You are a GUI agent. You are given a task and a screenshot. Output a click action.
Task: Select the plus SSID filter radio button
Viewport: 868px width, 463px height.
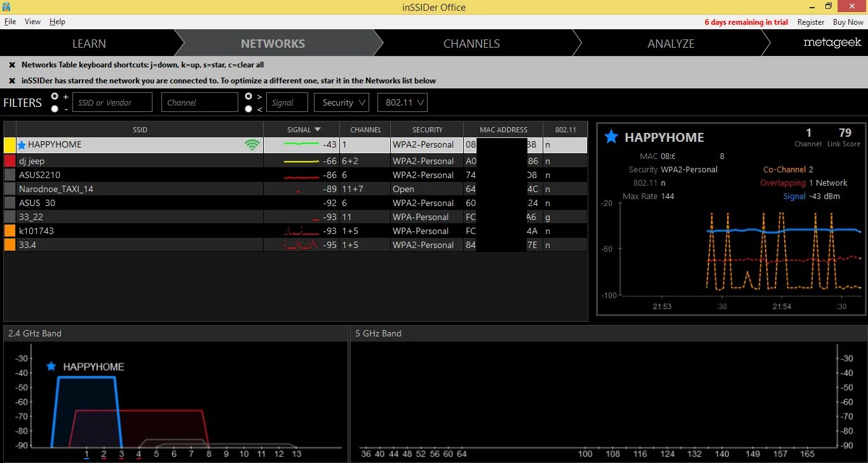[55, 96]
